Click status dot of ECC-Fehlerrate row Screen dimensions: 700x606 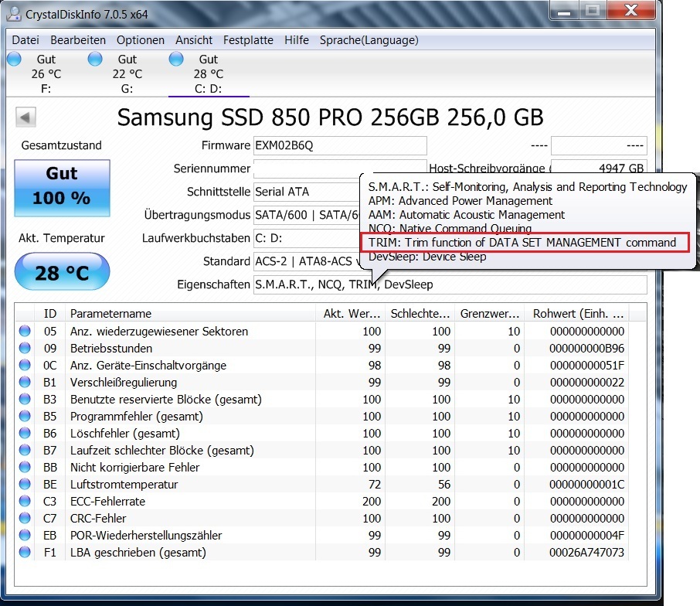pos(25,501)
